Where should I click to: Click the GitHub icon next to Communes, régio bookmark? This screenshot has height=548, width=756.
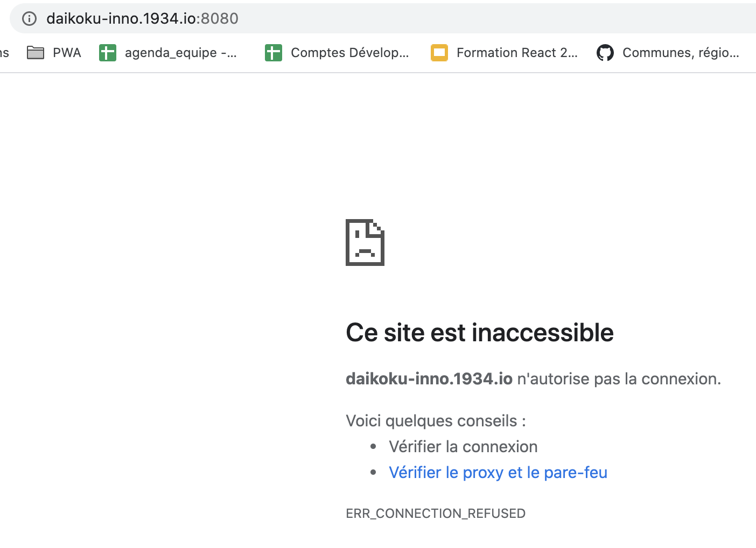pos(605,52)
